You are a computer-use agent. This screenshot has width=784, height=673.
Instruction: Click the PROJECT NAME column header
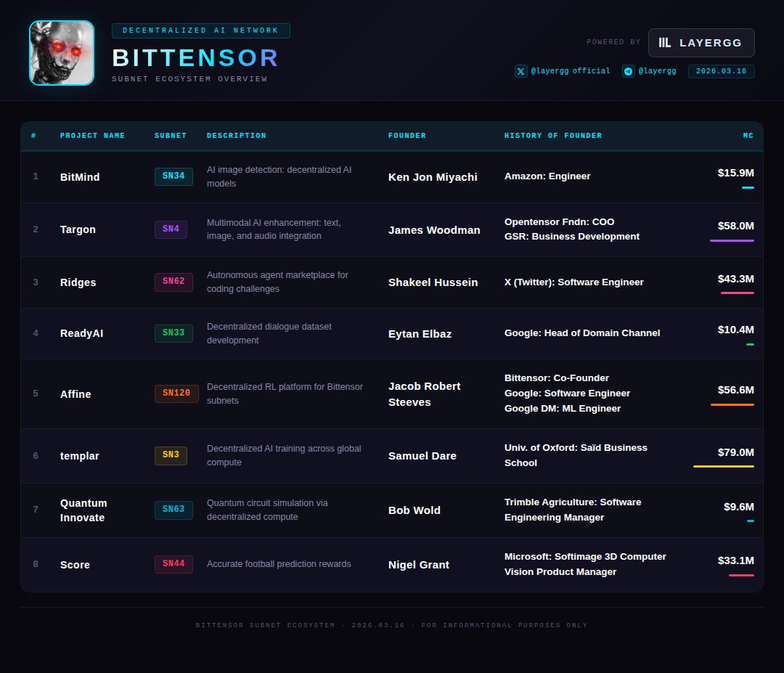coord(92,136)
